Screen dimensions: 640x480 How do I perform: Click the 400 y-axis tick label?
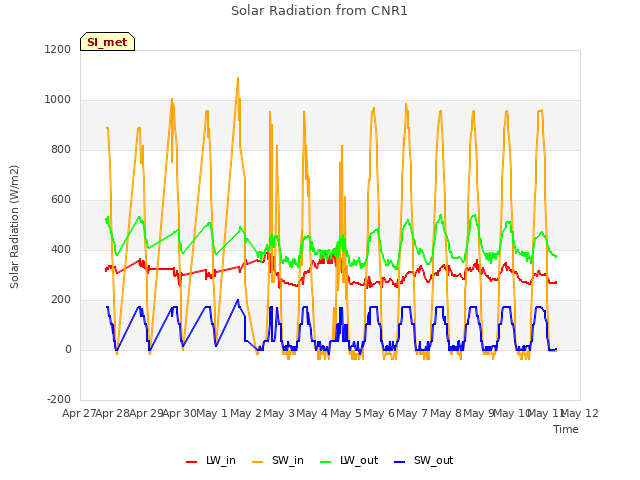61,249
